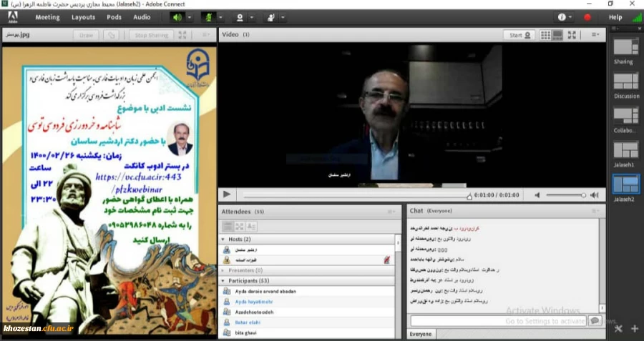Switch video pod to grid layout view
Viewport: 644px width, 341px height.
click(x=545, y=34)
